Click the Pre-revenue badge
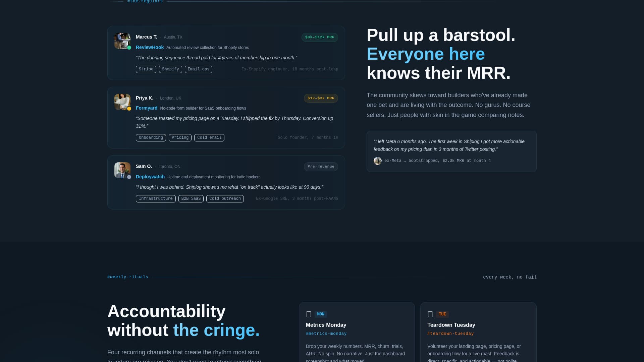Image resolution: width=644 pixels, height=362 pixels. coord(321,167)
